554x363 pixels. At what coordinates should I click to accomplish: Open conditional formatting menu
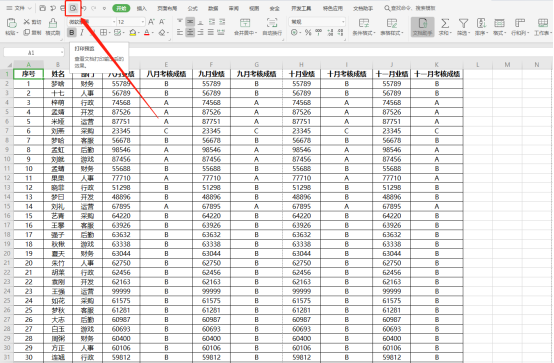363,27
